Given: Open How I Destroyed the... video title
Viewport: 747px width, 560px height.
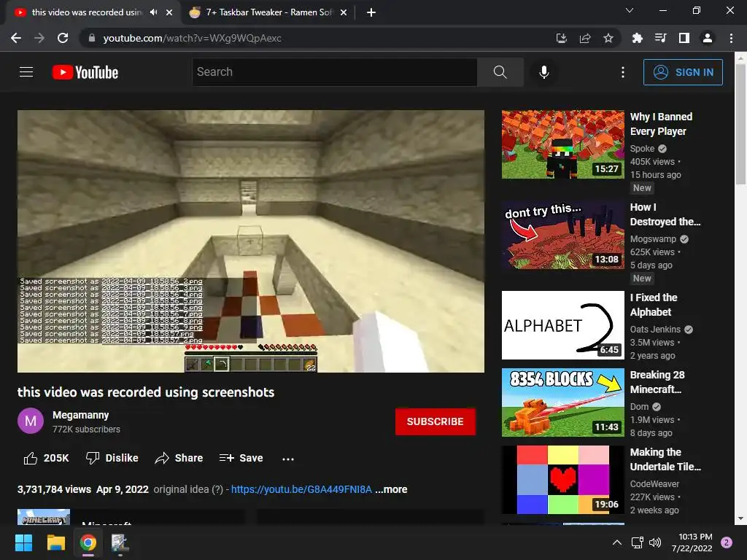Looking at the screenshot, I should coord(665,214).
